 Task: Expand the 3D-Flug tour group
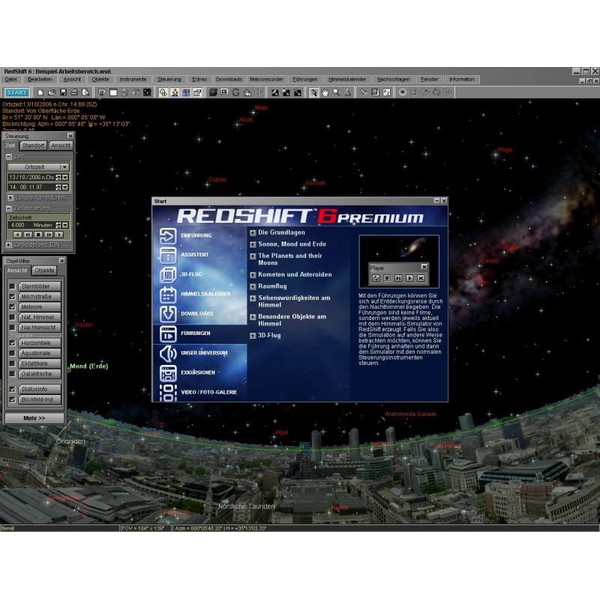pyautogui.click(x=253, y=336)
